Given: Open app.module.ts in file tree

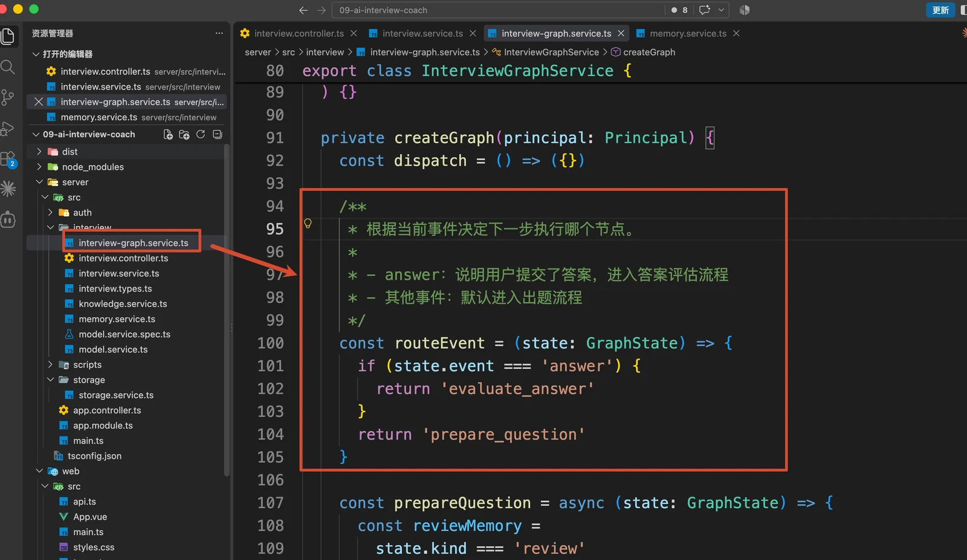Looking at the screenshot, I should (x=103, y=425).
